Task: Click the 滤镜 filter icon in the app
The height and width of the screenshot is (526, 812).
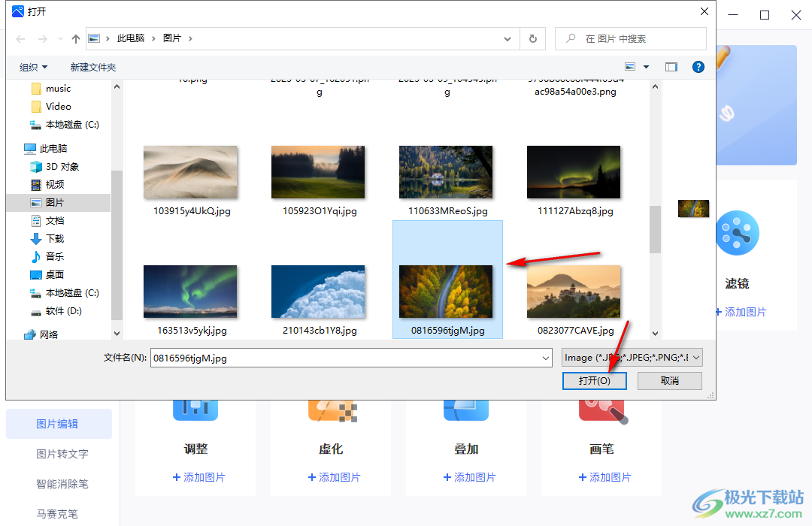Action: tap(738, 233)
